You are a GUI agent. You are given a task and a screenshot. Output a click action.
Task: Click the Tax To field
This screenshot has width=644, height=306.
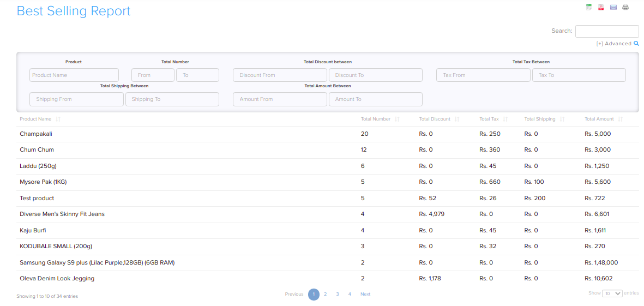(x=579, y=75)
